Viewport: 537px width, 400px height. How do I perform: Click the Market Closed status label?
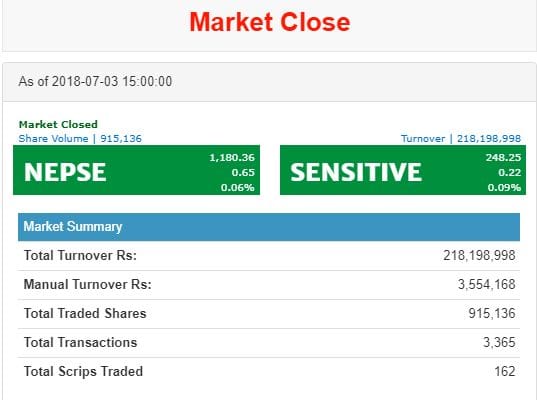58,124
